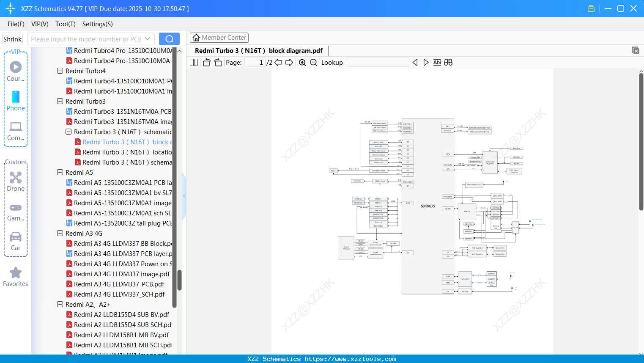Viewport: 644px width, 363px height.
Task: Select the Car category in sidebar
Action: (x=16, y=238)
